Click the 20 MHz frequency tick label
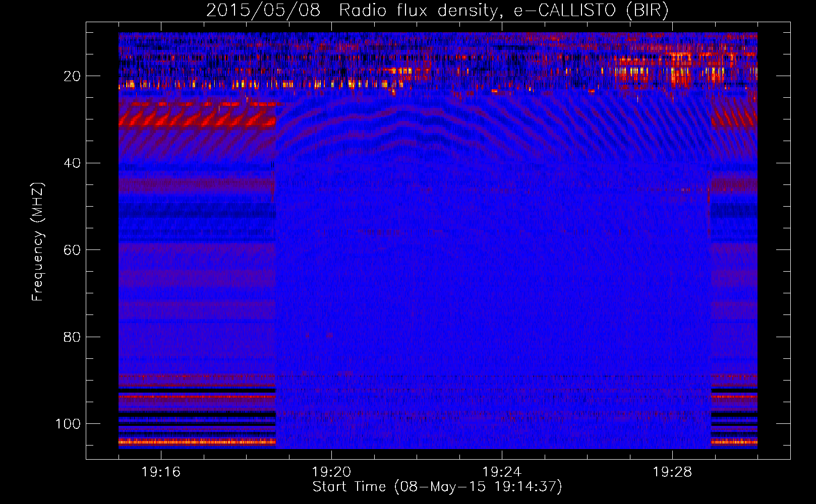 coord(72,76)
